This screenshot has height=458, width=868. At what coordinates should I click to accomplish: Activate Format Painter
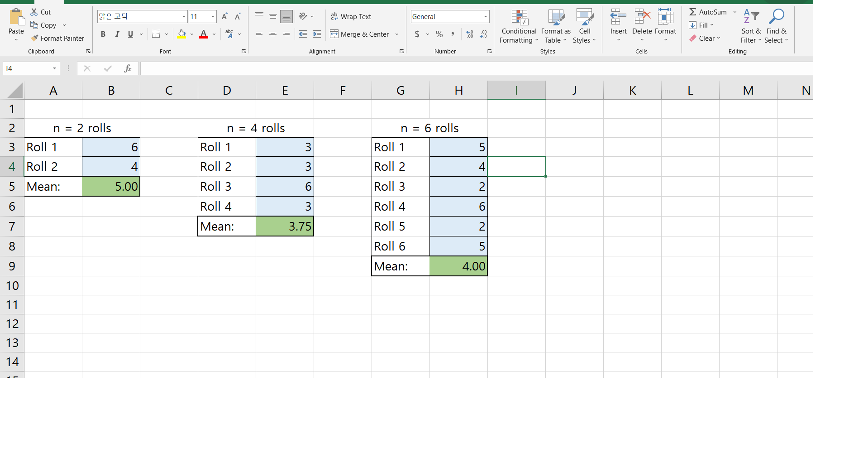coord(57,38)
